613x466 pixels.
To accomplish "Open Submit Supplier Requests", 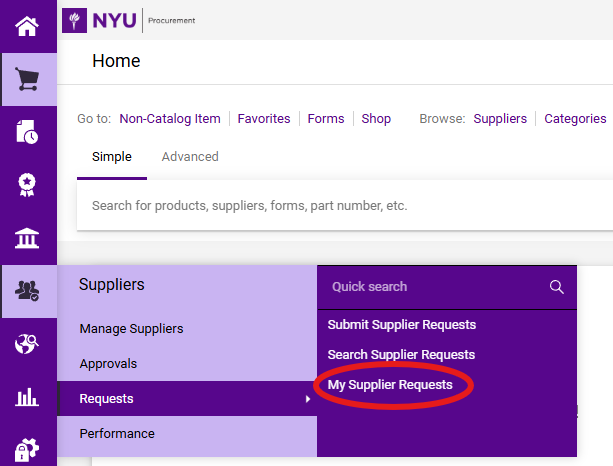I will 401,325.
